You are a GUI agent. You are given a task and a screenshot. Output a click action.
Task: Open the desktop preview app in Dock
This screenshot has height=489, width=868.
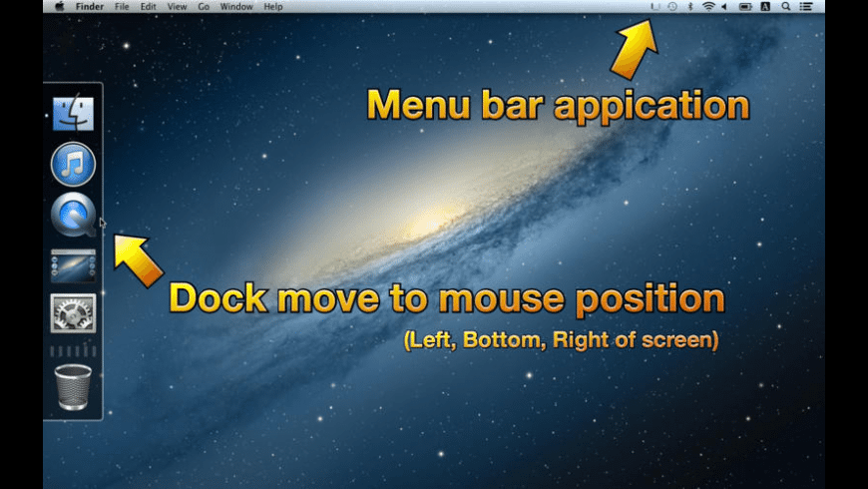click(73, 265)
